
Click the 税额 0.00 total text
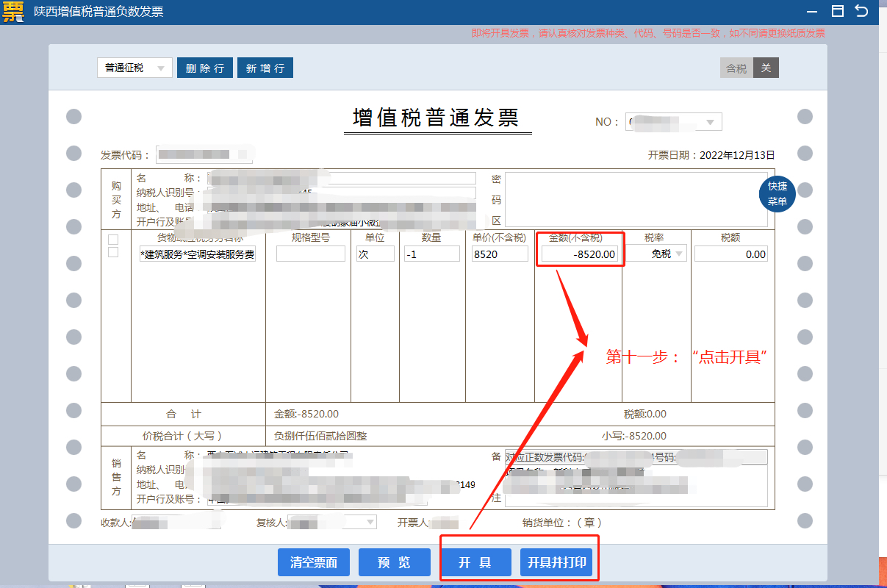[x=644, y=414]
